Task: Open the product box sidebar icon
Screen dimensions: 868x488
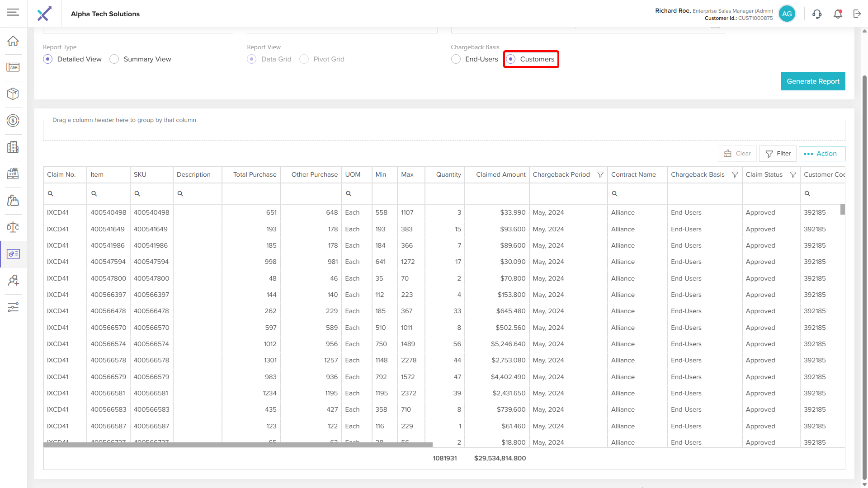Action: 13,94
